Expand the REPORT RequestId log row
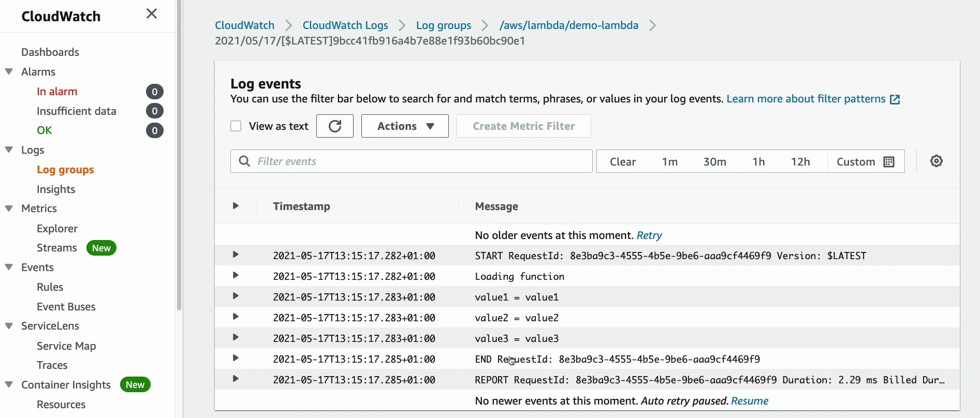Image resolution: width=980 pixels, height=418 pixels. point(236,379)
